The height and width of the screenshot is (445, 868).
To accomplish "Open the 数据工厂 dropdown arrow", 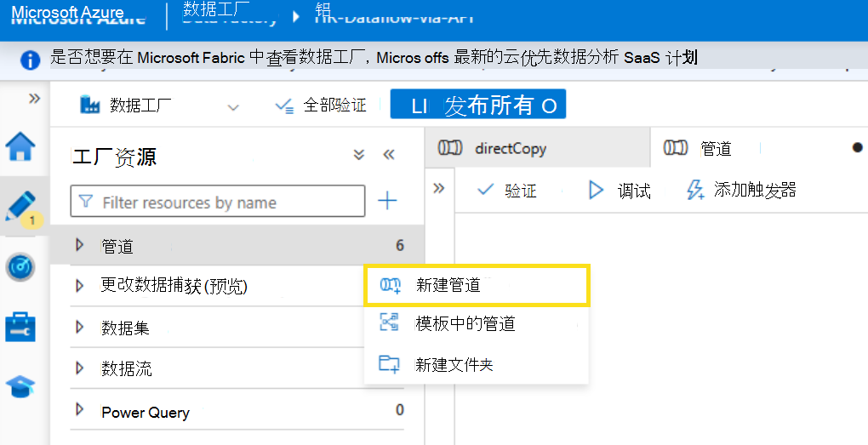I will pos(234,107).
